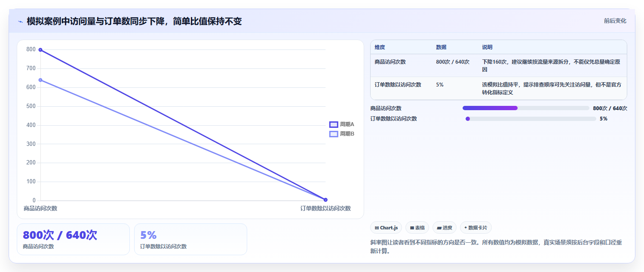This screenshot has width=644, height=272.
Task: Toggle the 周期A legend entry
Action: tap(342, 124)
